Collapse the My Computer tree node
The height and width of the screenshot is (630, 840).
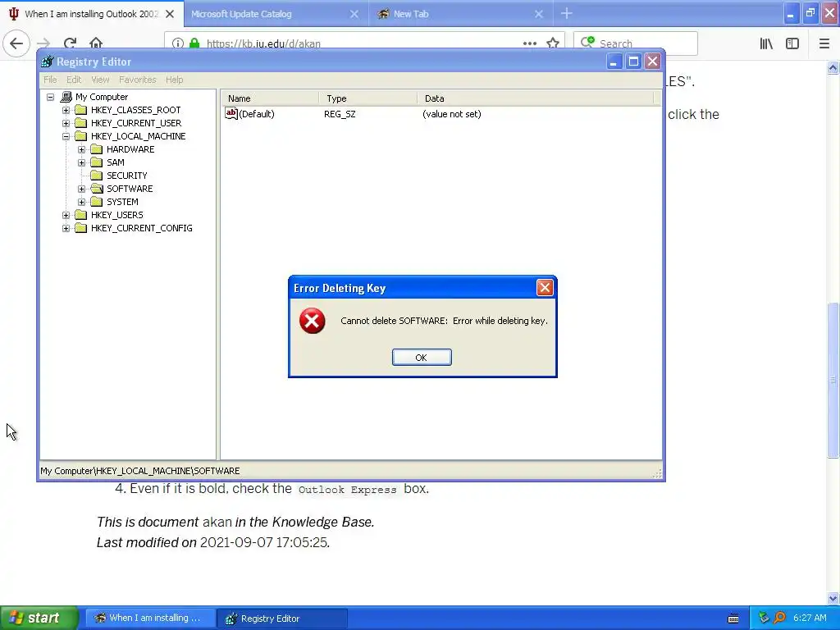pos(50,97)
